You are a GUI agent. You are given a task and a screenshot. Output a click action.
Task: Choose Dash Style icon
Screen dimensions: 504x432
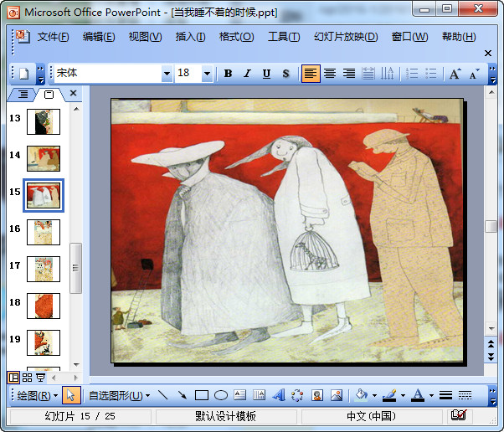[465, 395]
